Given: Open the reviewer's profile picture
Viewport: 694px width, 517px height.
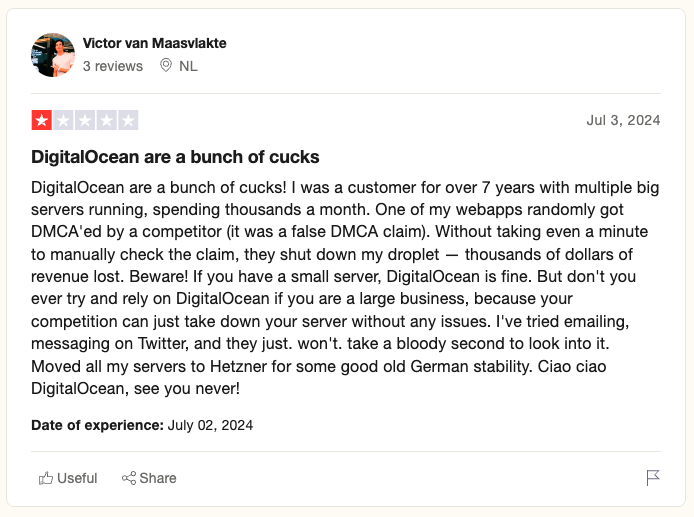Looking at the screenshot, I should coord(53,55).
